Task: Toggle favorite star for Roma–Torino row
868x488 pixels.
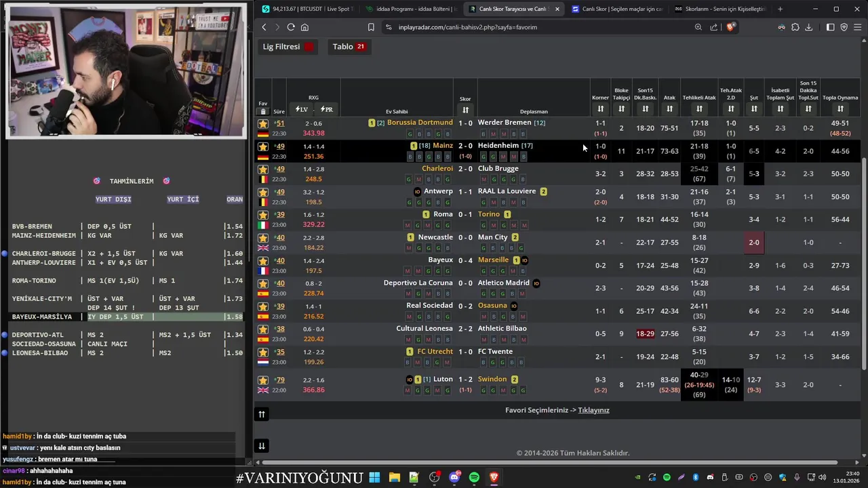Action: point(263,215)
